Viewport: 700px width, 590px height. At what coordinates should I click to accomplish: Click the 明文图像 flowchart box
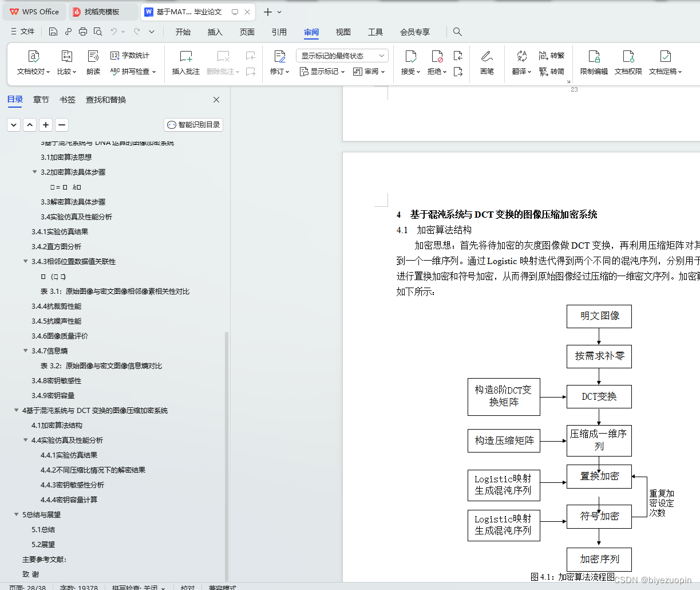click(599, 316)
